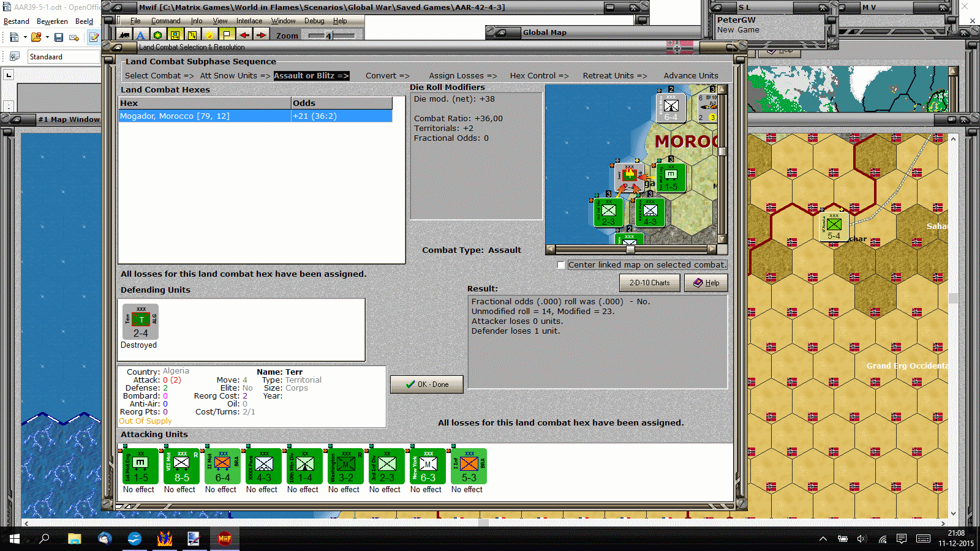Click the Select Combat subphase step
This screenshot has height=551, width=980.
(159, 76)
